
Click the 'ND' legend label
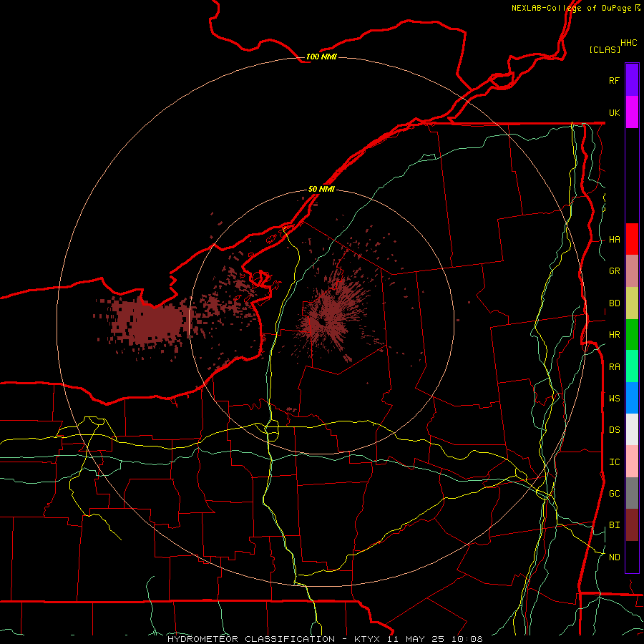[x=614, y=557]
